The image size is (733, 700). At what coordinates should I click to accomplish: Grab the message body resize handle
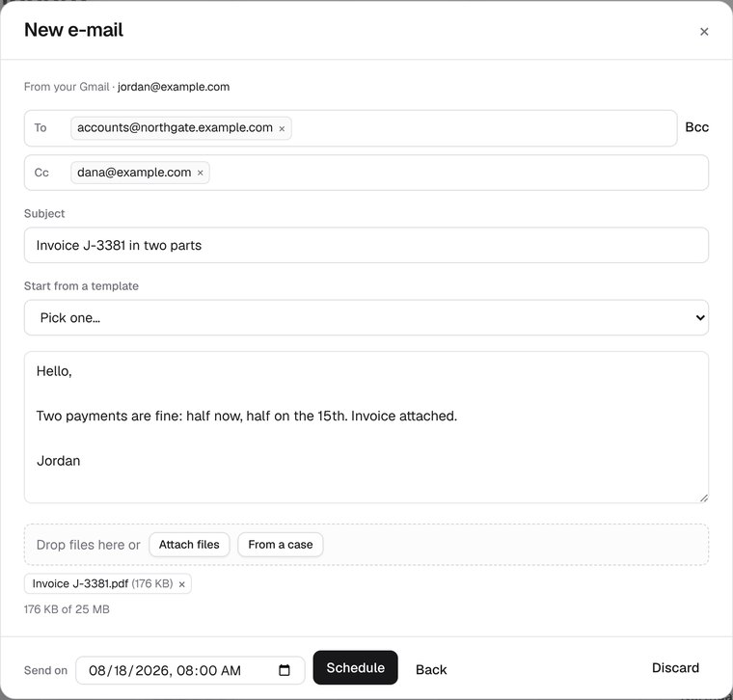tap(703, 498)
